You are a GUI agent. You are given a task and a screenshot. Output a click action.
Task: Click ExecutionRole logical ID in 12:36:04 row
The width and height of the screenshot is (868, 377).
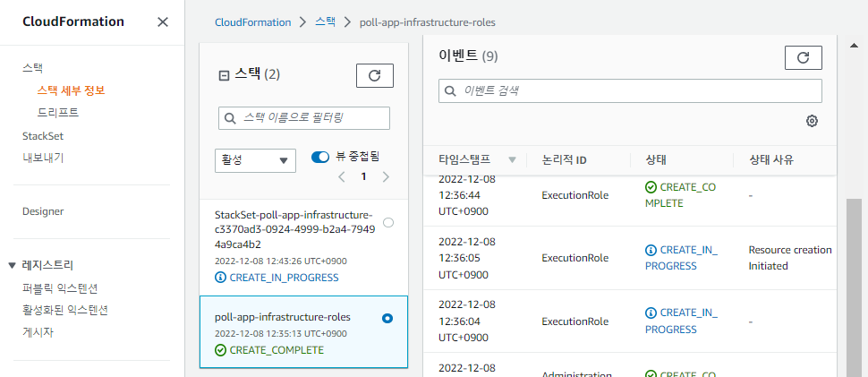575,321
